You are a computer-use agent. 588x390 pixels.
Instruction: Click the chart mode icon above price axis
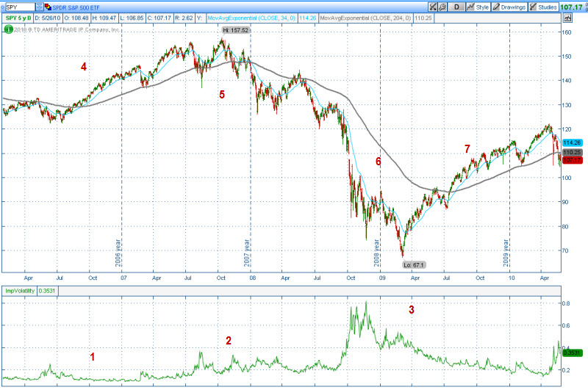(567, 18)
